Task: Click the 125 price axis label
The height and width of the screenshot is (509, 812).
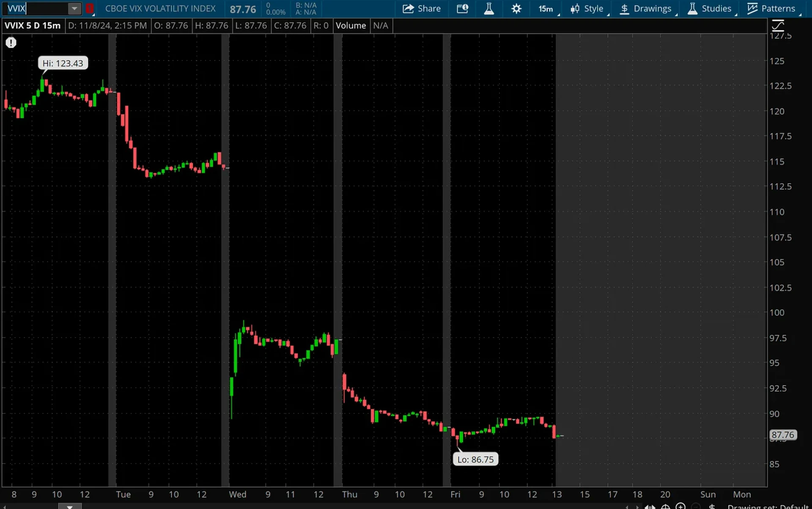Action: [777, 61]
